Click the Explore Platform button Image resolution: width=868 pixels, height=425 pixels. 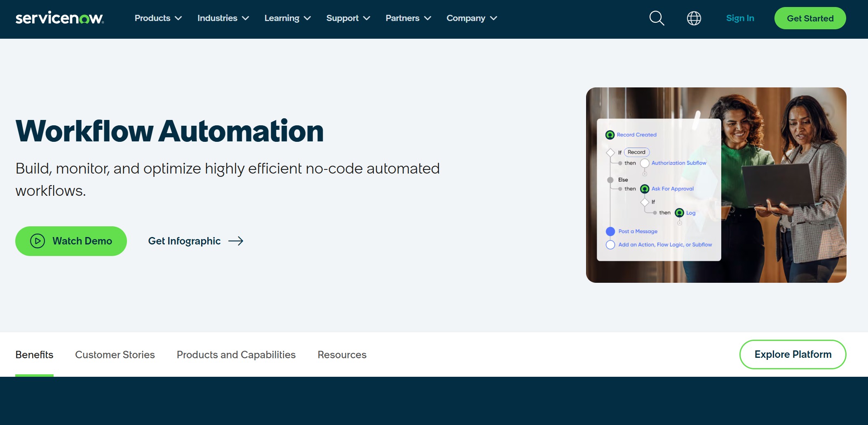click(x=793, y=355)
